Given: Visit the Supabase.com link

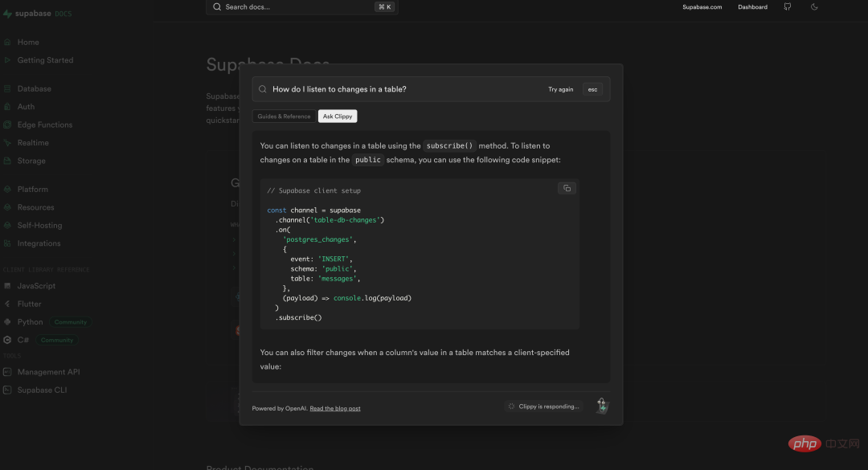Looking at the screenshot, I should click(x=702, y=7).
